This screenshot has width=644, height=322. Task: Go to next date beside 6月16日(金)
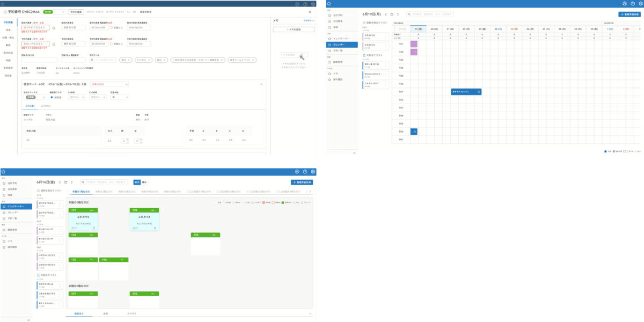71,182
